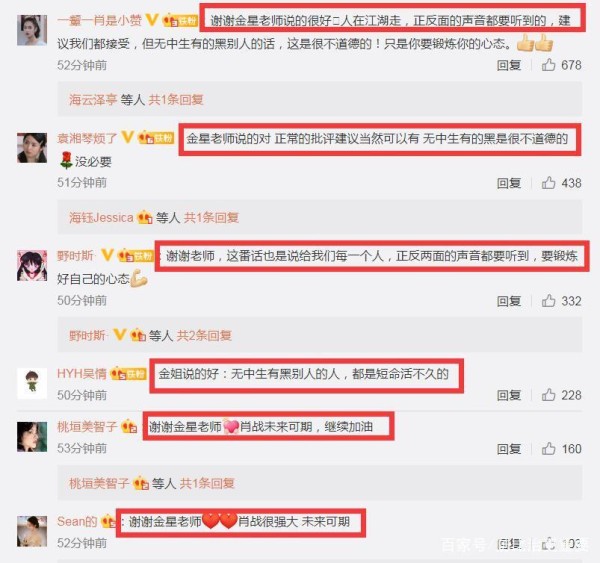
Task: Click 回复 on 袁湘琴烦了's comment
Action: click(x=509, y=183)
